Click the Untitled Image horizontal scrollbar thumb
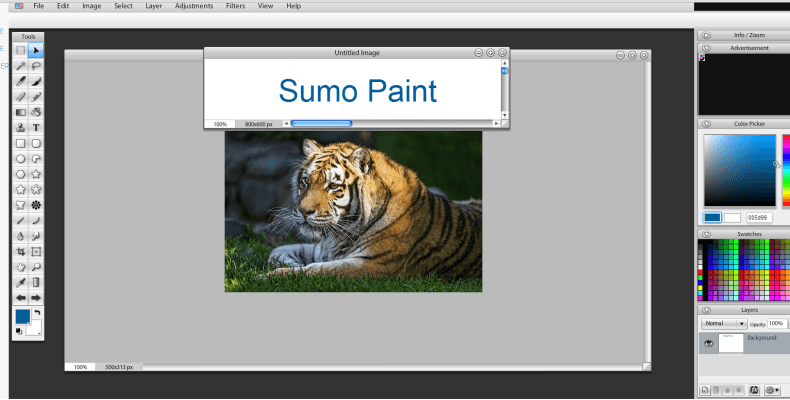This screenshot has width=790, height=400. tap(321, 123)
